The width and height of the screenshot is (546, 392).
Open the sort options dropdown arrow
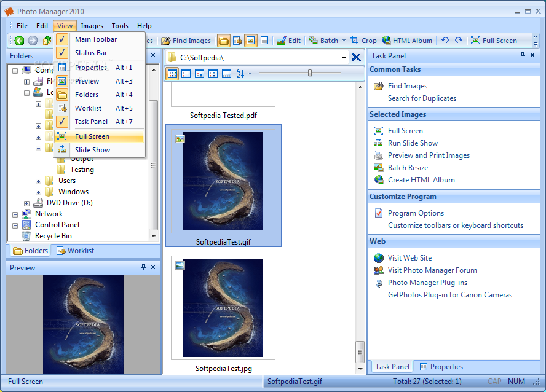pos(250,74)
